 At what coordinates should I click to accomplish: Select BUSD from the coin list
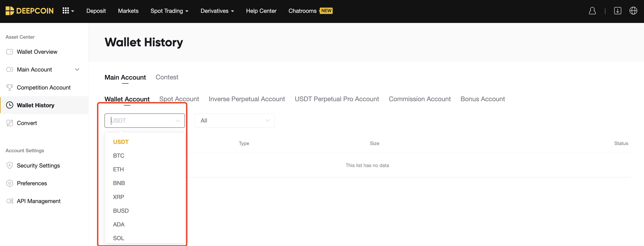coord(145,210)
